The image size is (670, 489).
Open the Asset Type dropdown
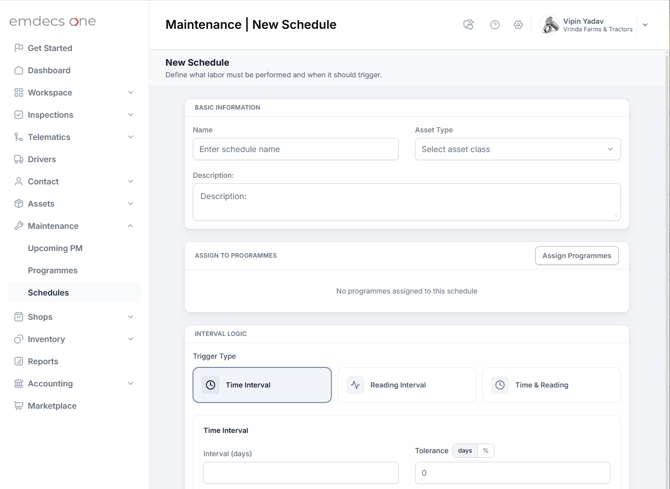coord(517,149)
